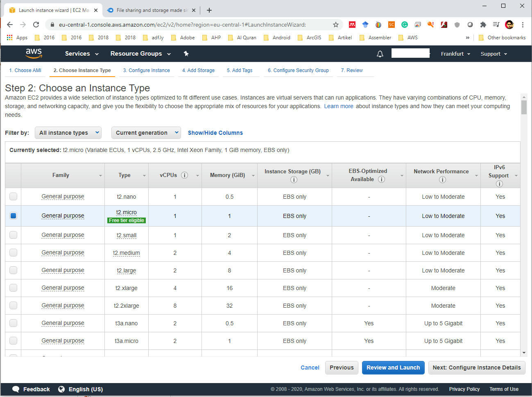Go to step 6 Configure Security Group tab
Screen dimensions: 532x397
298,70
